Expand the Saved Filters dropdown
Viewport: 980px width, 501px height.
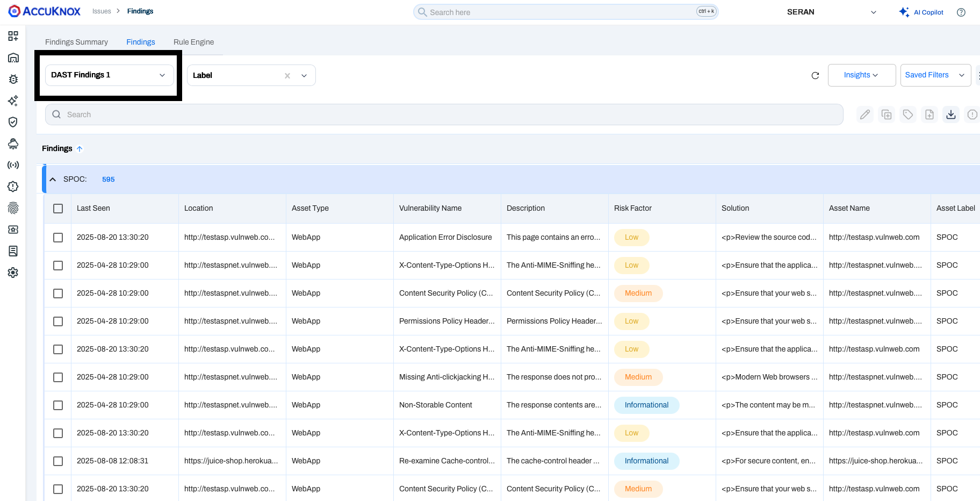[935, 75]
